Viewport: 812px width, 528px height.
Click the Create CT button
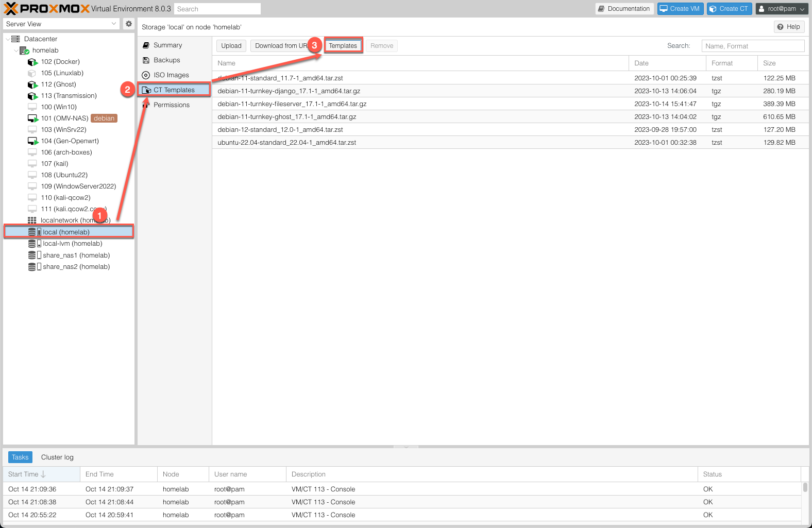pyautogui.click(x=729, y=9)
